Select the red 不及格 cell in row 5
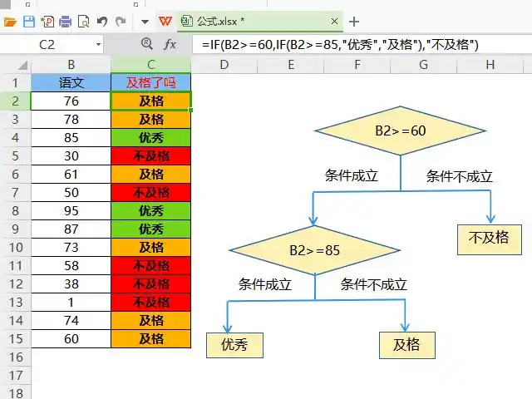The width and height of the screenshot is (532, 399). click(151, 155)
